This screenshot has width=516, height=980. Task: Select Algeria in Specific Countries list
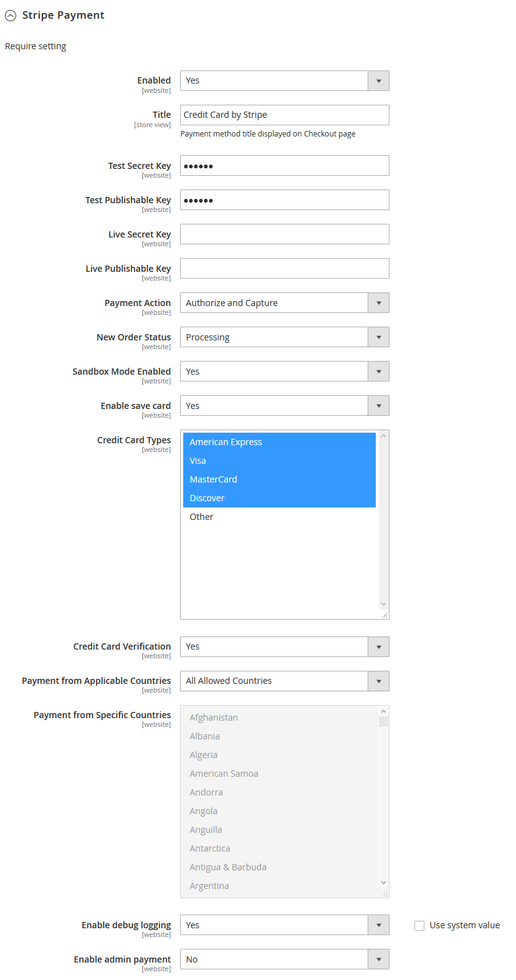click(280, 755)
